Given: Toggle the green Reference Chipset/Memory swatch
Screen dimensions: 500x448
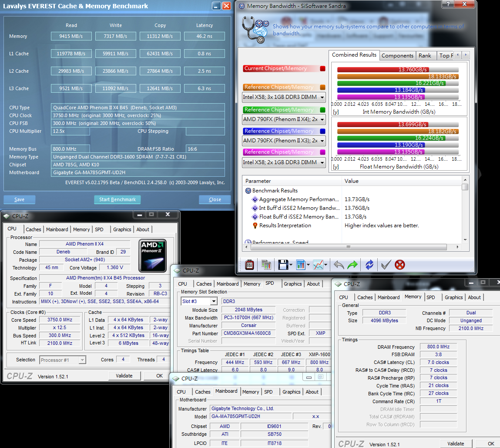Looking at the screenshot, I should 322,110.
